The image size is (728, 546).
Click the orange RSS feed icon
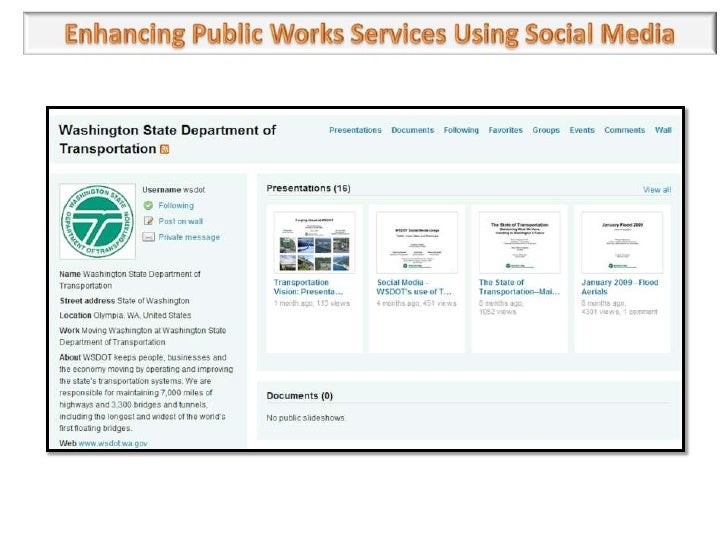tap(164, 149)
